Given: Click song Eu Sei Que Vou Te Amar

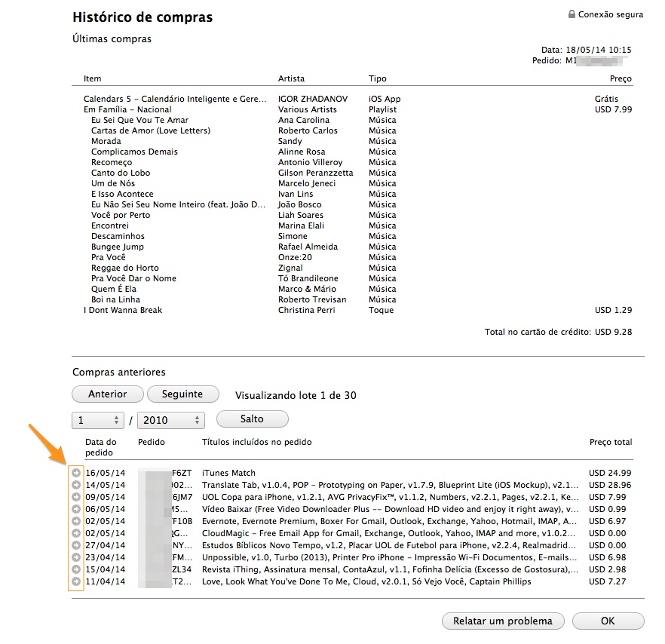Looking at the screenshot, I should [140, 120].
